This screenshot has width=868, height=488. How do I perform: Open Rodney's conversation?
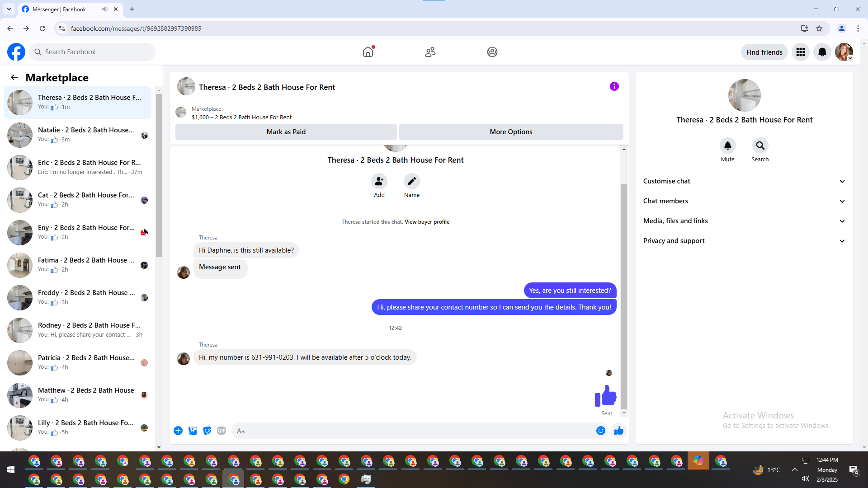[x=78, y=330]
